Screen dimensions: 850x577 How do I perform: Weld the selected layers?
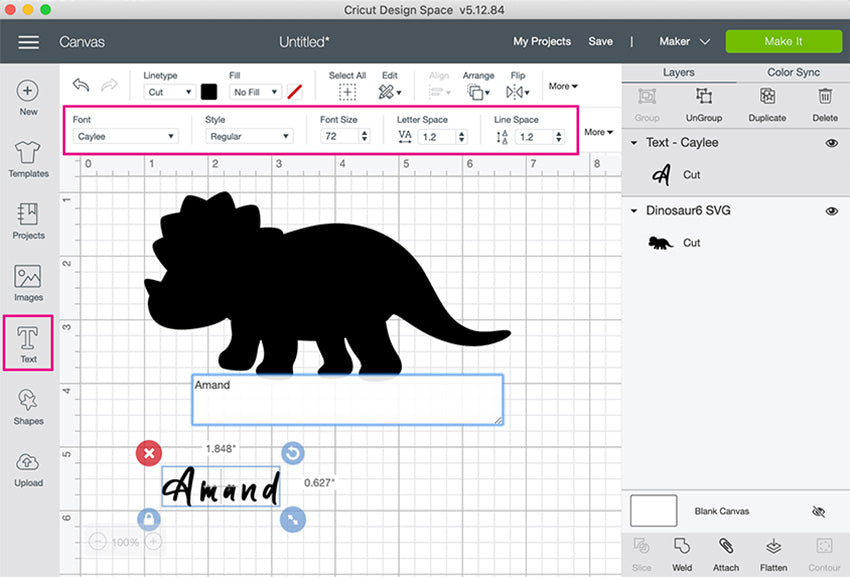(682, 554)
